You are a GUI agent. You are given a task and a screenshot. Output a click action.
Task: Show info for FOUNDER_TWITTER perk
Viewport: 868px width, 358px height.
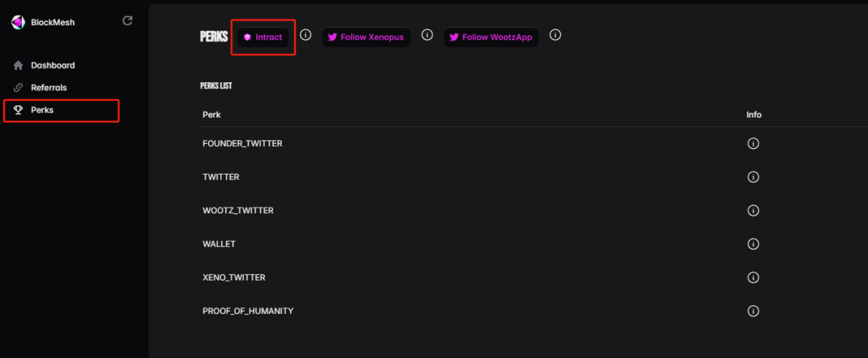[753, 143]
